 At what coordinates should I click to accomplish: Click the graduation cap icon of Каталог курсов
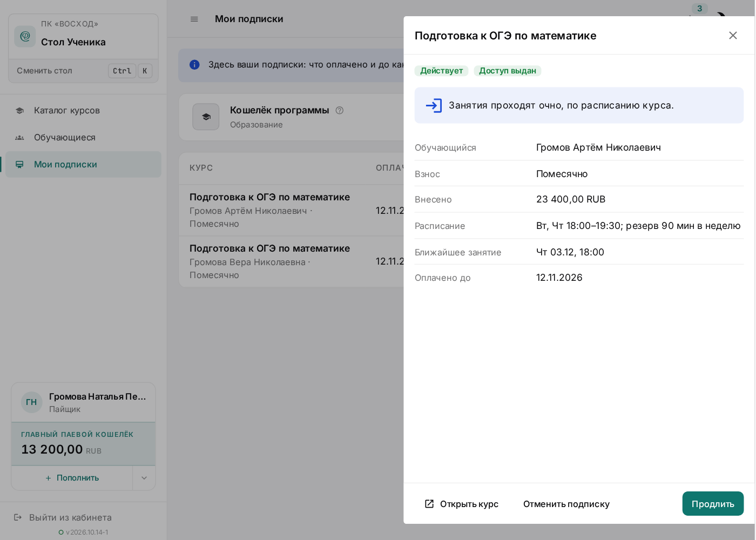click(x=19, y=110)
